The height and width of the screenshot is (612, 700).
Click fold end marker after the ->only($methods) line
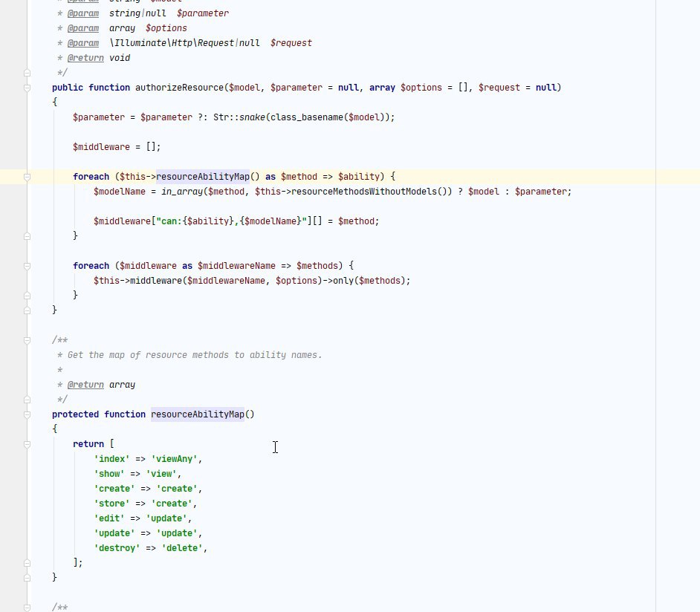[27, 296]
